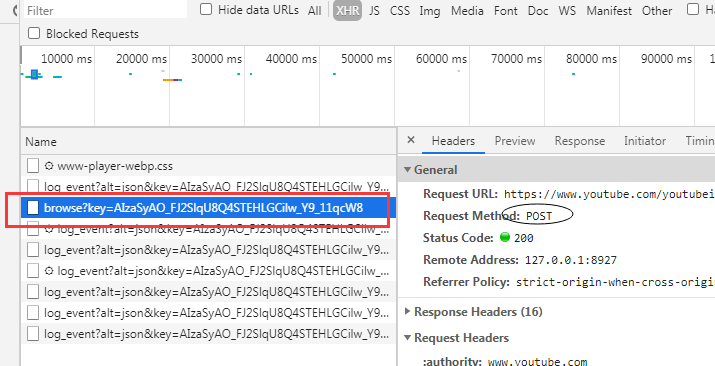Click the 30000 ms timeline marker
This screenshot has width=715, height=366.
pos(216,59)
